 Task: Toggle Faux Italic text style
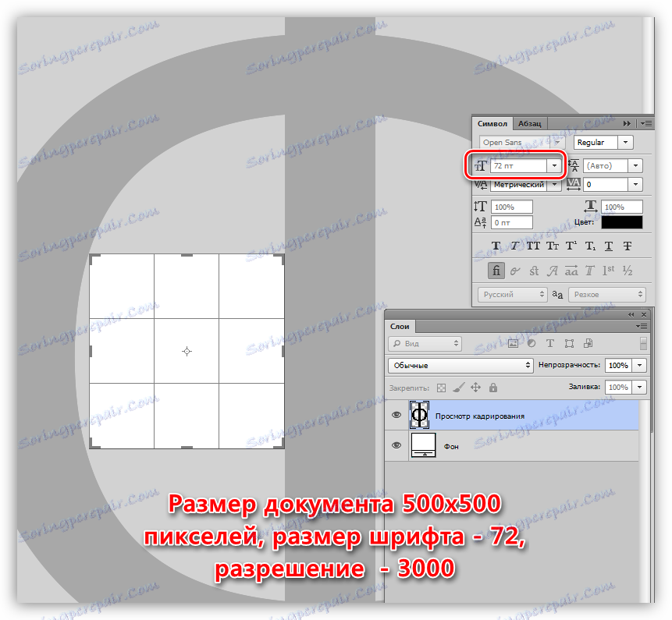point(514,246)
